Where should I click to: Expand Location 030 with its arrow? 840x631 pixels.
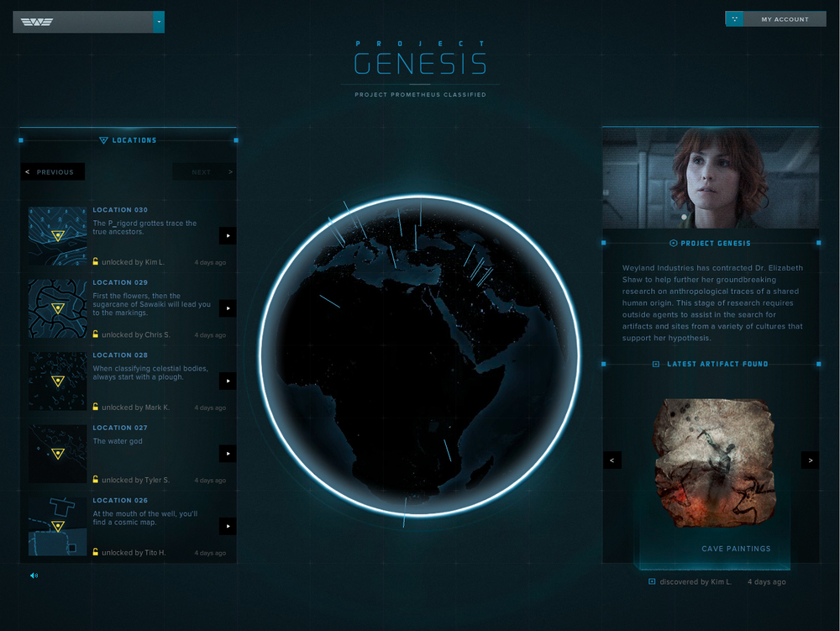(227, 236)
